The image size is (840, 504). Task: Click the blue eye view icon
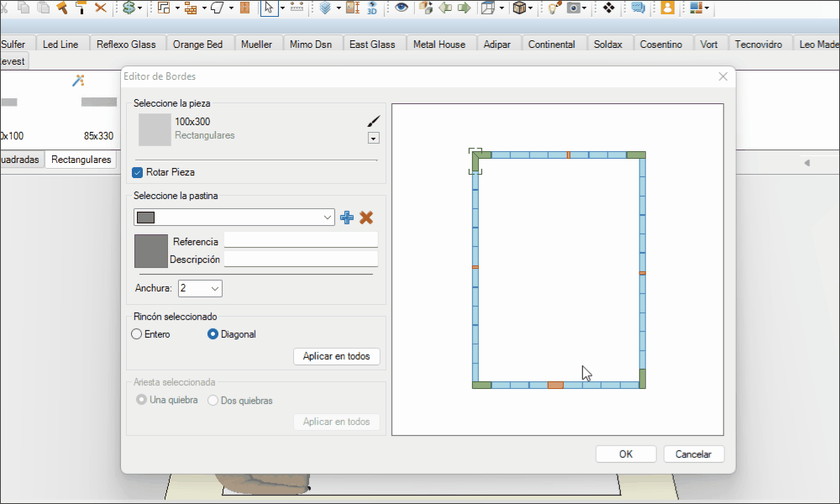coord(402,8)
